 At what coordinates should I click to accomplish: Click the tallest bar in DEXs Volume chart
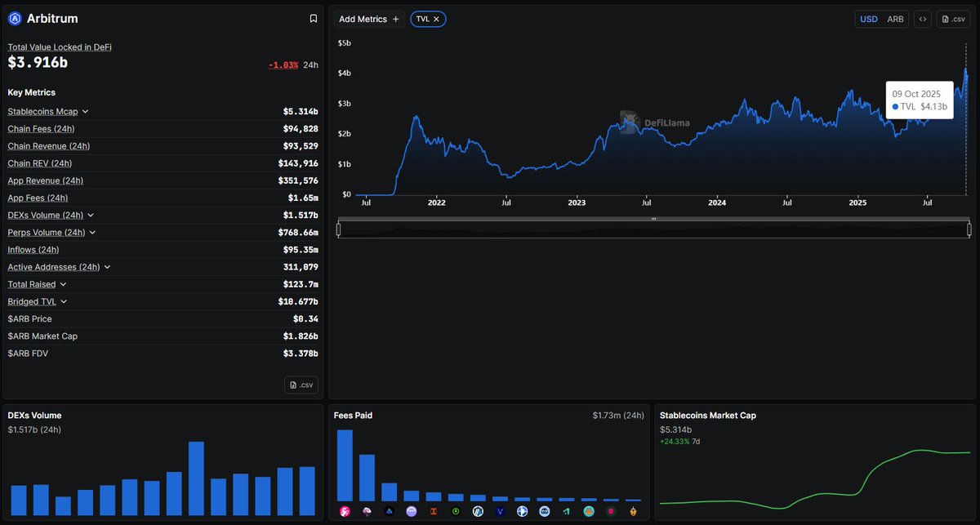point(196,478)
